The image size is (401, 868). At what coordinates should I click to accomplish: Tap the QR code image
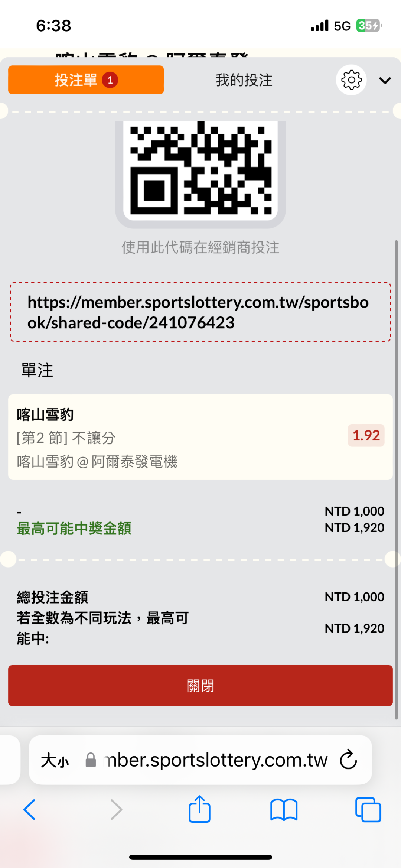coord(200,169)
